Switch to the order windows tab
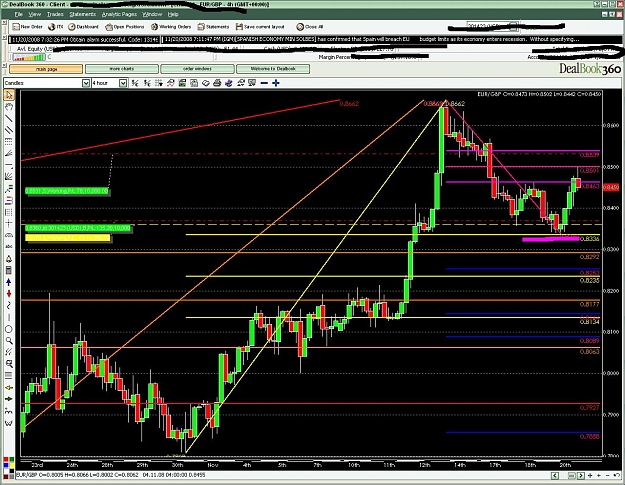The image size is (625, 485). 197,69
